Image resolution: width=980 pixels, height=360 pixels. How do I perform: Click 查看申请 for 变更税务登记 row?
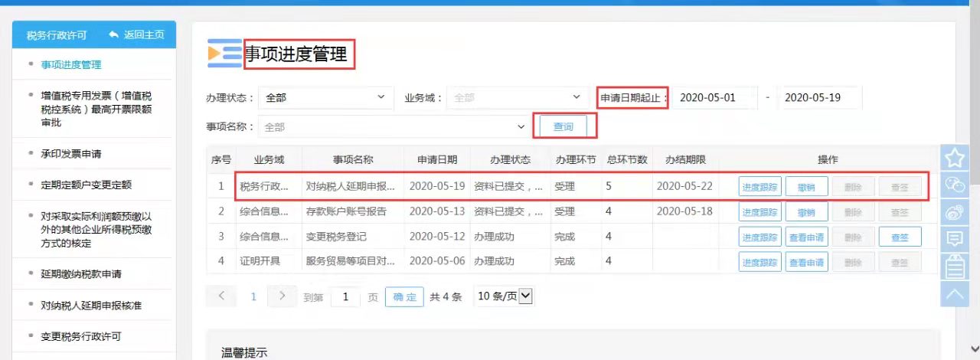(x=806, y=237)
